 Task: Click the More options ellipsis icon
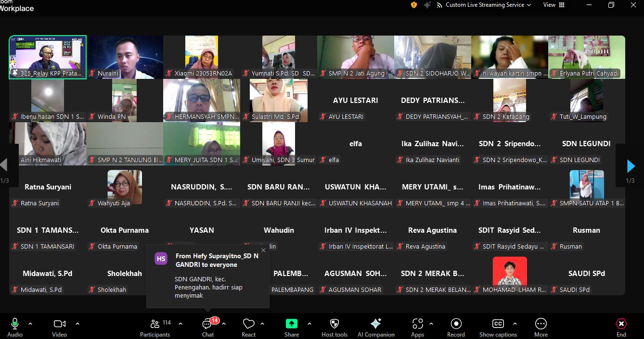(541, 324)
